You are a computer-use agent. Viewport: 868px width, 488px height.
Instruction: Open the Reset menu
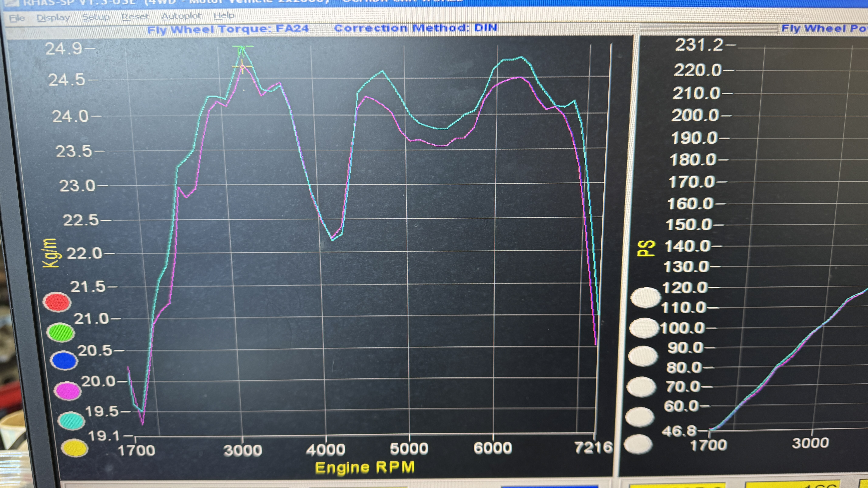[135, 17]
